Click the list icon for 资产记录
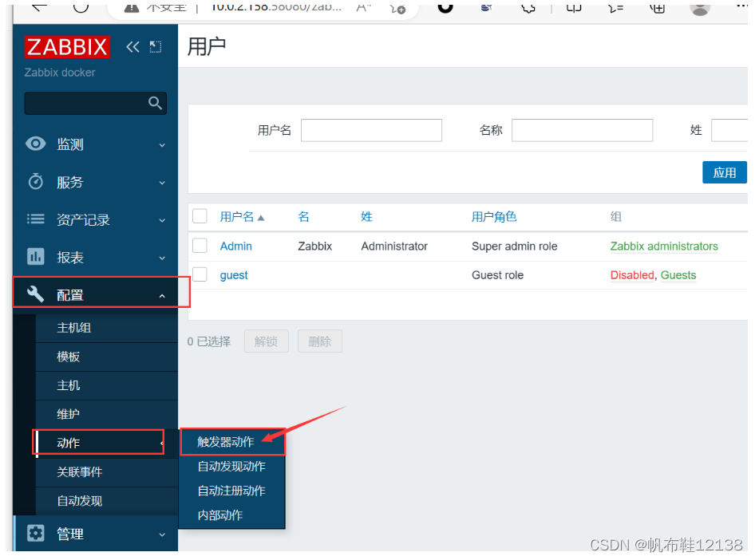 [36, 219]
